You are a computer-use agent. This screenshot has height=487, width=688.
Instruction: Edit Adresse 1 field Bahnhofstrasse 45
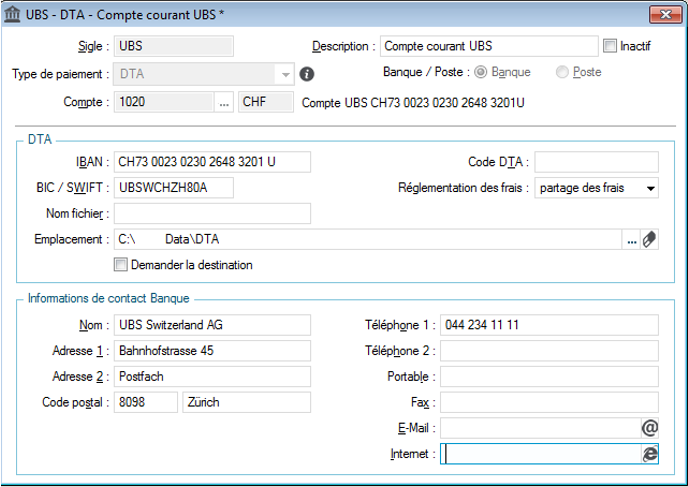[x=212, y=351]
